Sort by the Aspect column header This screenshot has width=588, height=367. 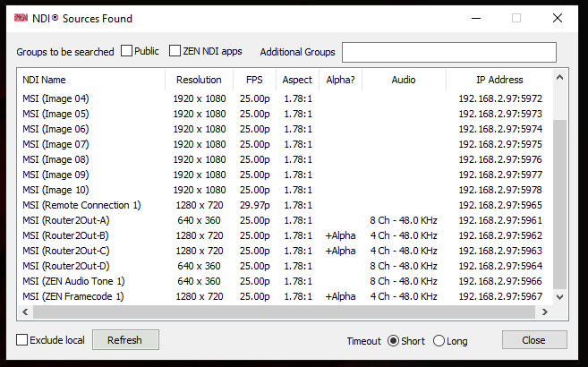(x=297, y=80)
